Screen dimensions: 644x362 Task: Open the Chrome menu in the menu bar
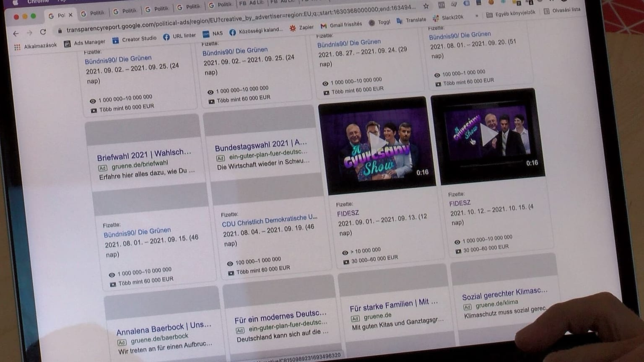38,2
